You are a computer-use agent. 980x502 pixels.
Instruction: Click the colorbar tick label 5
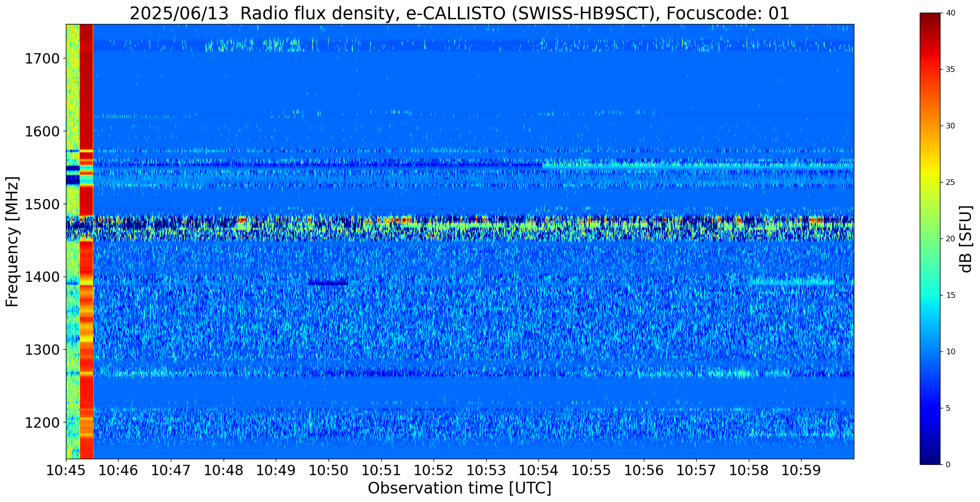pos(948,408)
